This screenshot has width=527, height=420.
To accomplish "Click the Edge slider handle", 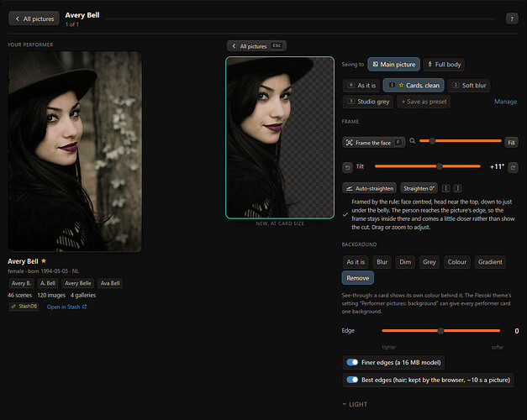I will click(440, 331).
